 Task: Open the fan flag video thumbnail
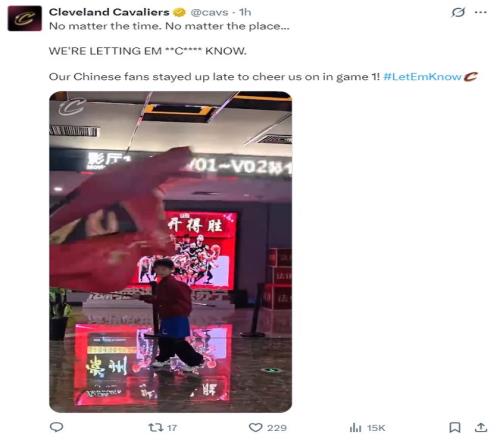point(171,252)
